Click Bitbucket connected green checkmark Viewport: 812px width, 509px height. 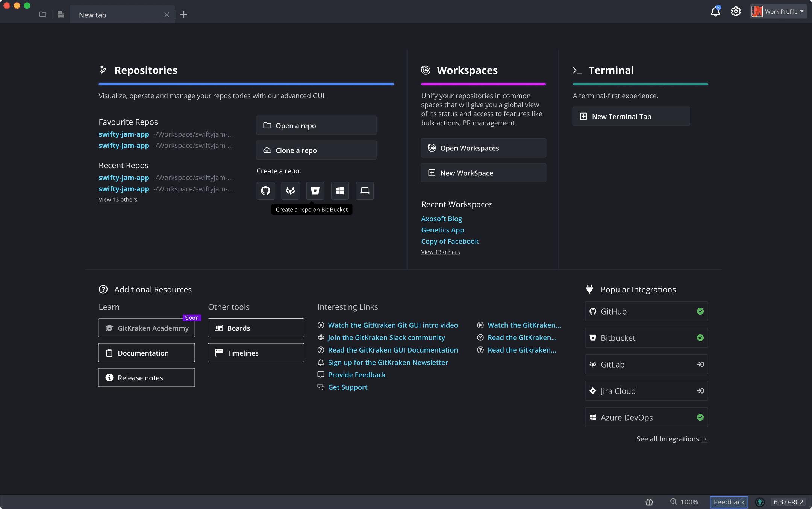tap(700, 338)
